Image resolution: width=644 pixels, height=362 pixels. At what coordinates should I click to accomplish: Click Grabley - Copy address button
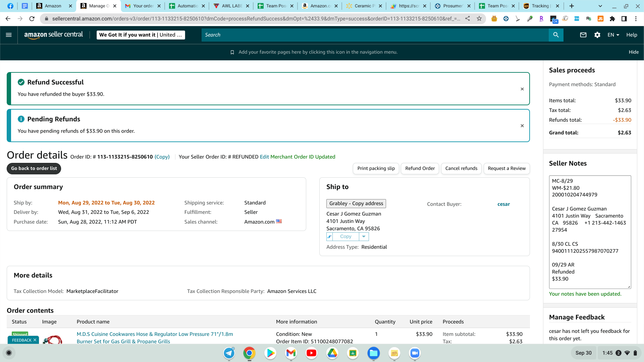click(x=356, y=203)
